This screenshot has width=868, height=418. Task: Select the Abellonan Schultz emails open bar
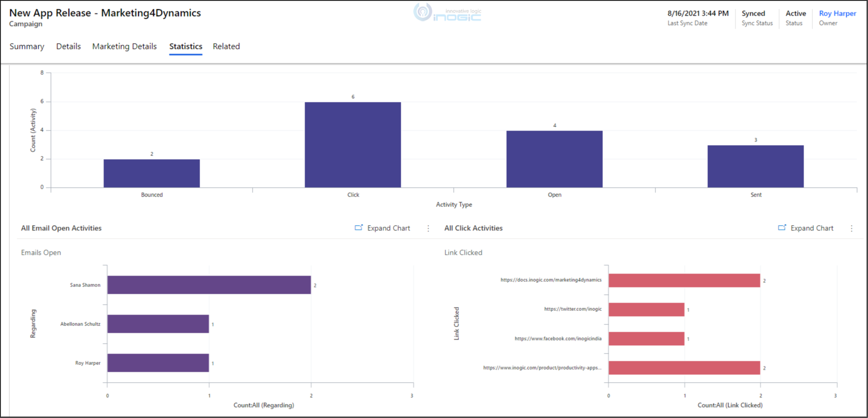pos(158,324)
